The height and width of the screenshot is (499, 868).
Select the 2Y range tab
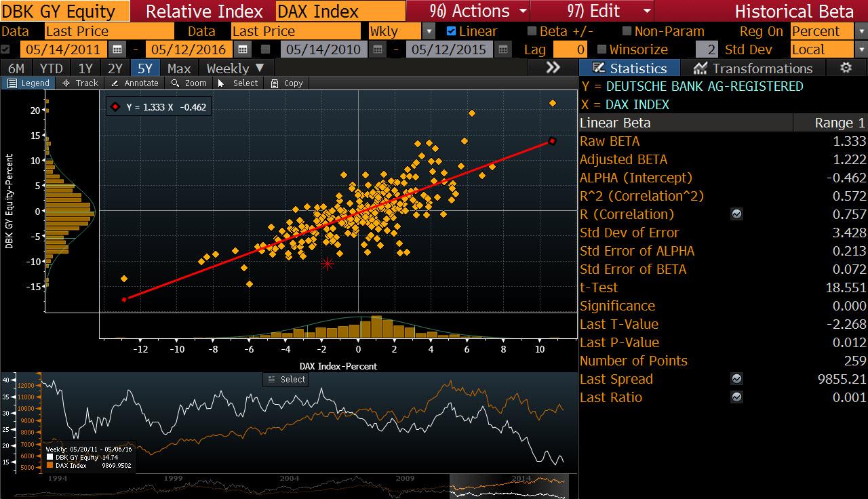coord(115,68)
